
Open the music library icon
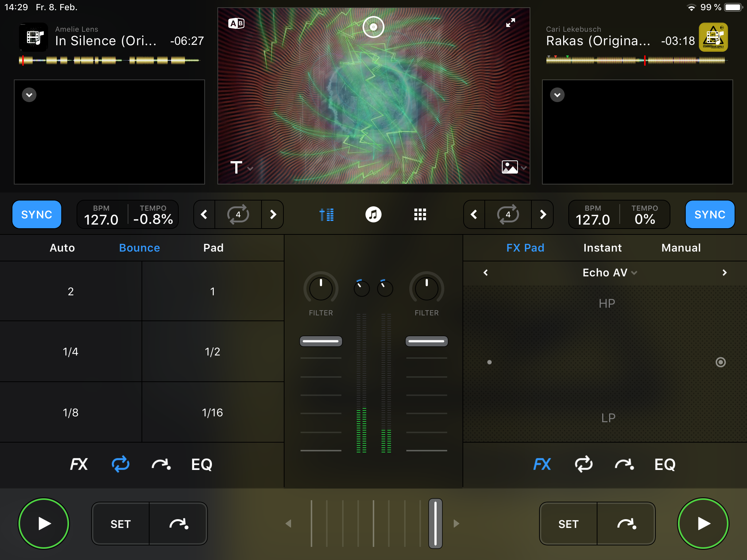point(373,214)
